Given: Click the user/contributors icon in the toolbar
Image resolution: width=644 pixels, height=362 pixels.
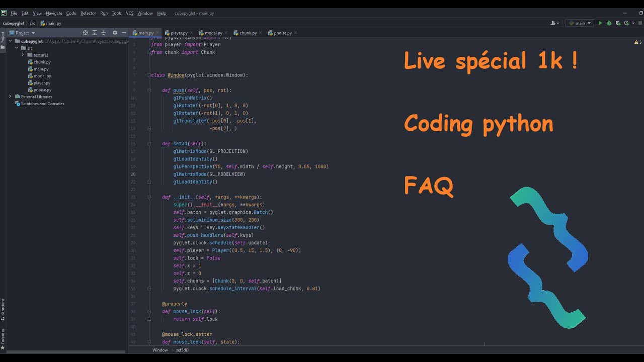Looking at the screenshot, I should pos(553,23).
